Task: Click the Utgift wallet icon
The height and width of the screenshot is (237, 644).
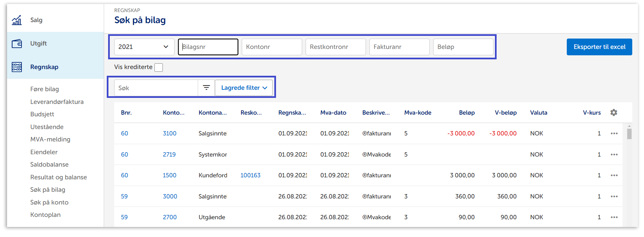Action: tap(17, 44)
